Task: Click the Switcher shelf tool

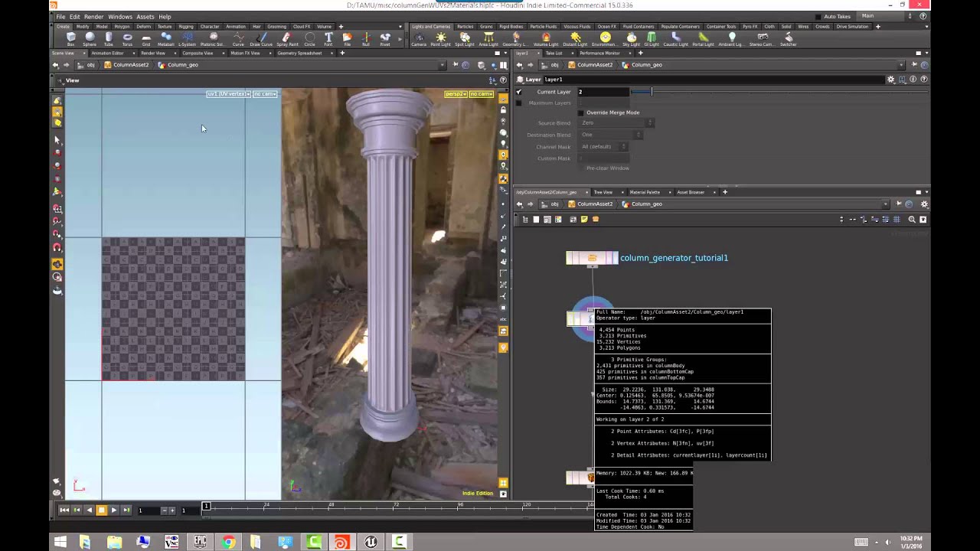Action: tap(788, 39)
